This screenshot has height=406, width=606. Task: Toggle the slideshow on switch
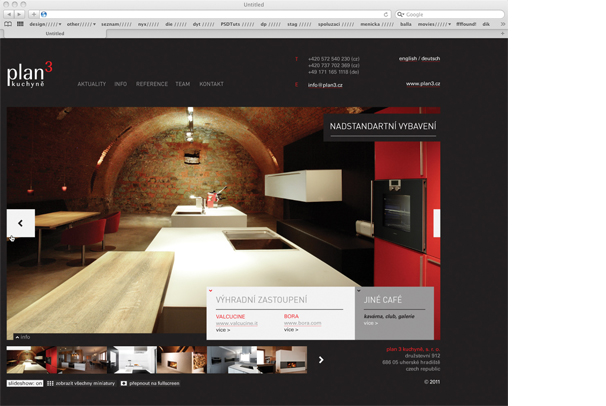(25, 383)
